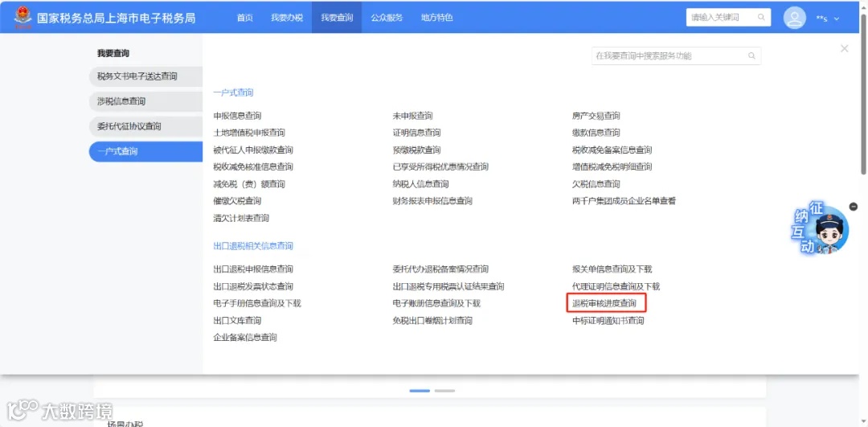Open 出口退税专用税票认证结果查询
Viewport: 868px width, 427px height.
tap(448, 286)
